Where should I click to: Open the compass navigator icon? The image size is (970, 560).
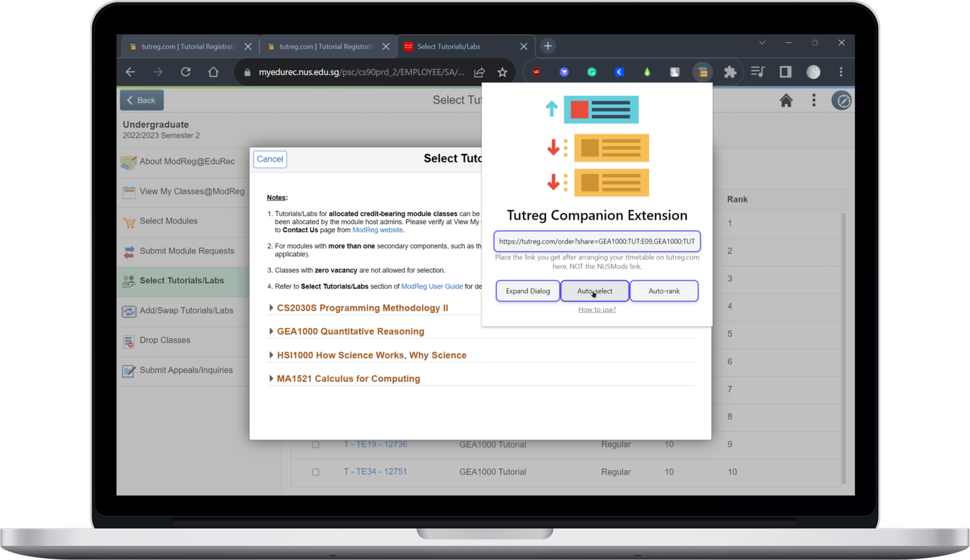coord(842,101)
